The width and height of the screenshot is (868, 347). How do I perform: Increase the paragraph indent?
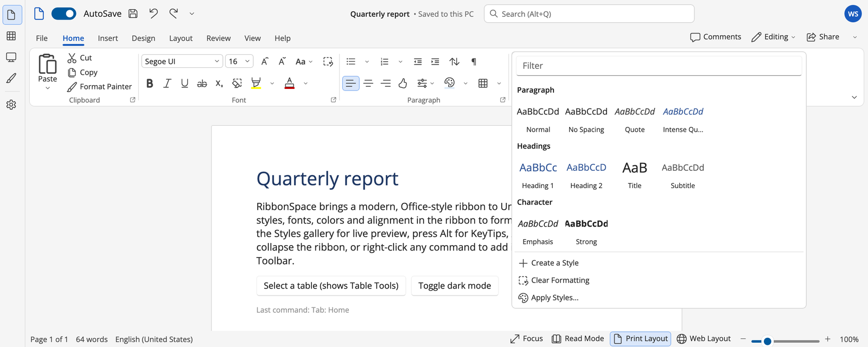435,61
